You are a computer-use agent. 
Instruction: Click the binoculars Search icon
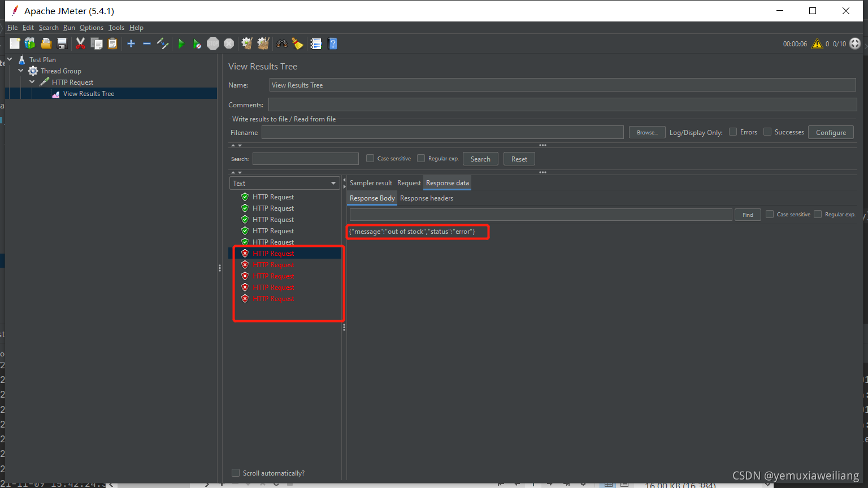pos(281,43)
